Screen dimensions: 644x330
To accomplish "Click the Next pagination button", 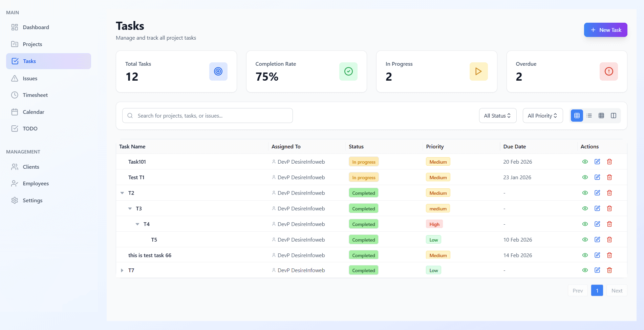I will [x=617, y=291].
